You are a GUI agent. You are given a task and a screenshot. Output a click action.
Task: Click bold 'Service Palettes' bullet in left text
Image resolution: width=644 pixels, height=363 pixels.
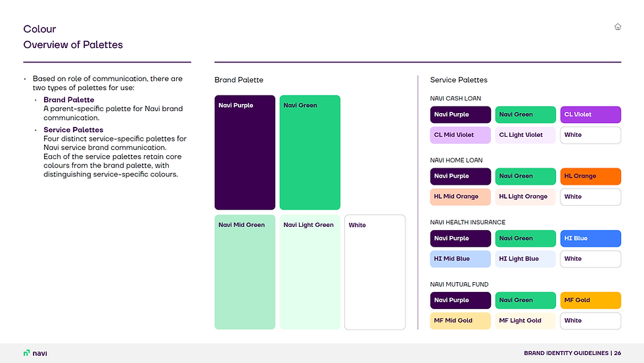click(74, 130)
